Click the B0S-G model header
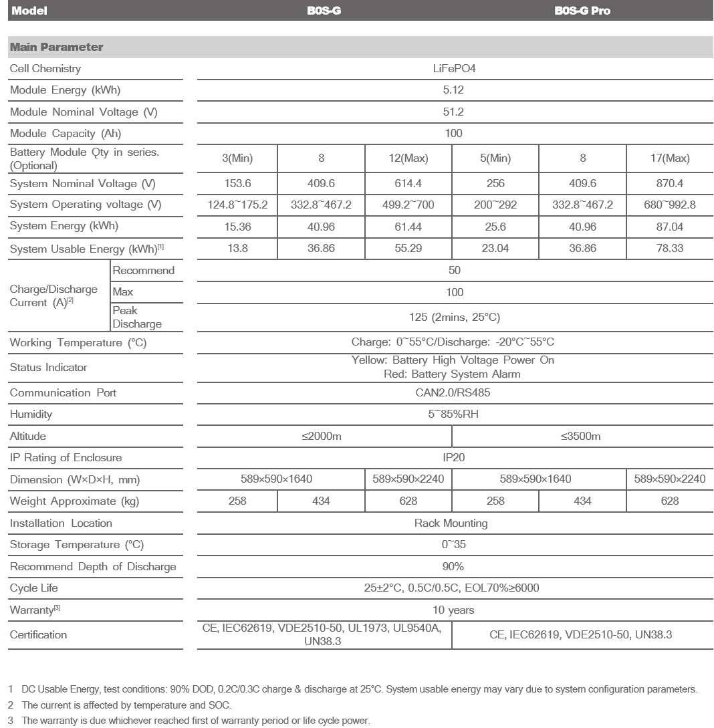 tap(324, 11)
